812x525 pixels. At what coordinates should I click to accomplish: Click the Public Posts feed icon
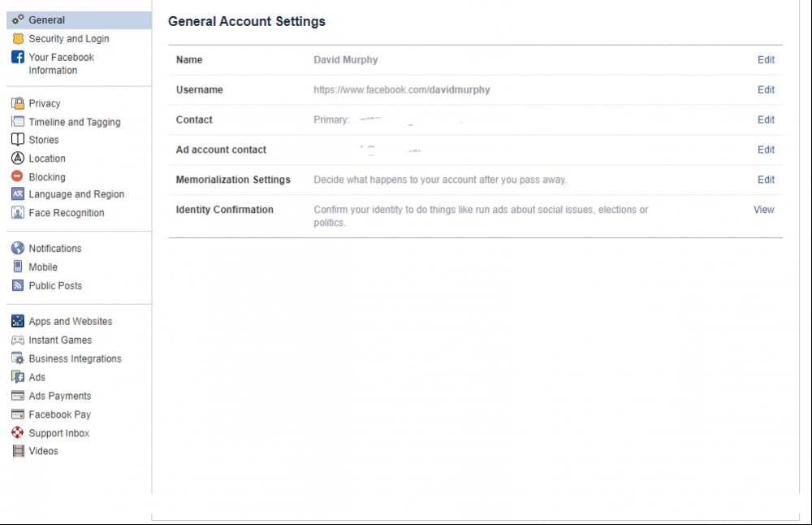point(18,285)
